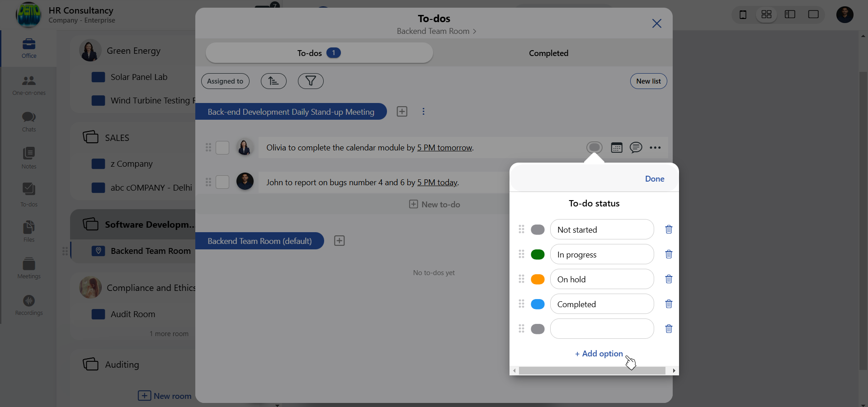Image resolution: width=868 pixels, height=407 pixels.
Task: Change the In progress green swatch
Action: tap(538, 254)
